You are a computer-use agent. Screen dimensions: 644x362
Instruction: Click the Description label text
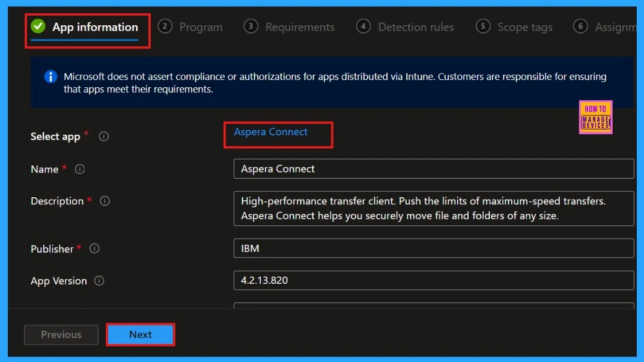click(57, 201)
